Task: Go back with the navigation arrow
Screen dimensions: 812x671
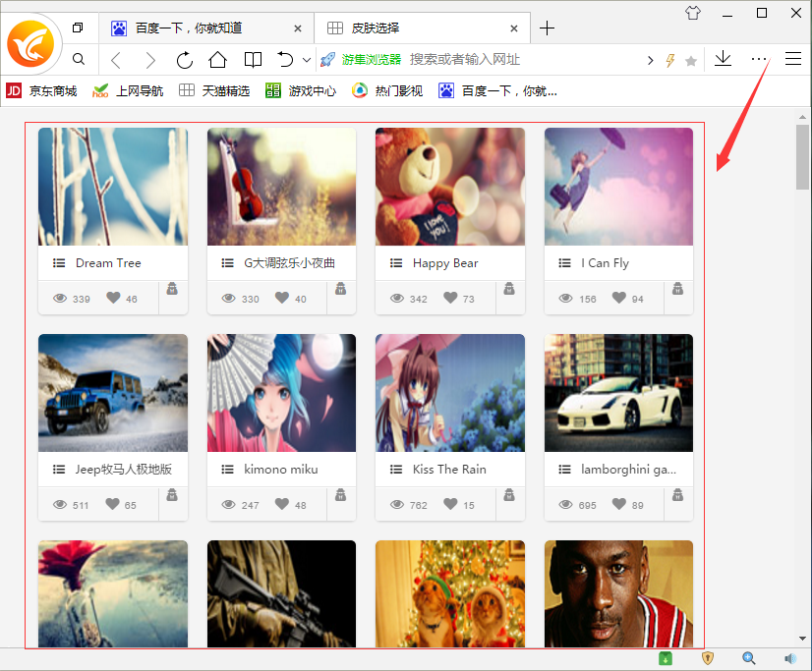Action: tap(116, 60)
